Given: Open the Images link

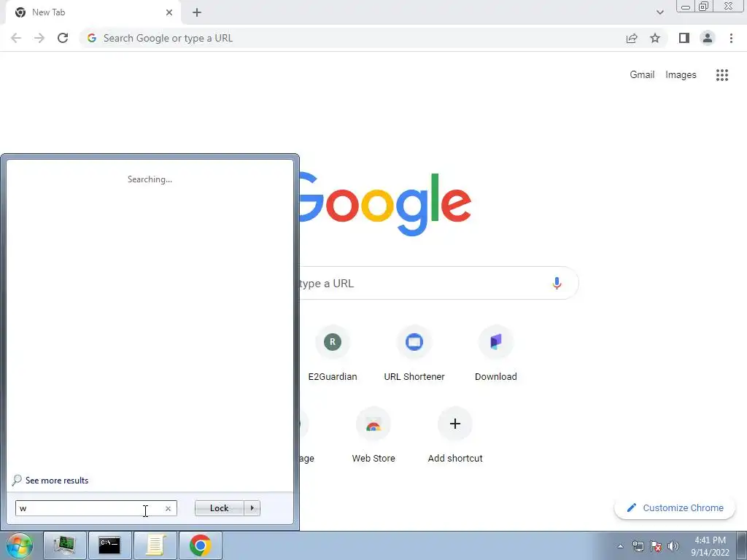Looking at the screenshot, I should pos(681,75).
